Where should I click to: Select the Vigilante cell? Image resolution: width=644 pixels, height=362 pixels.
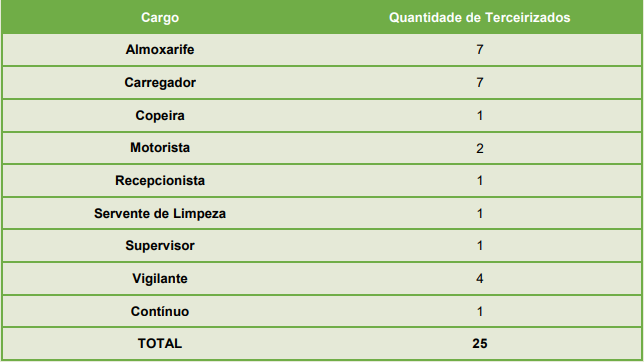[160, 279]
